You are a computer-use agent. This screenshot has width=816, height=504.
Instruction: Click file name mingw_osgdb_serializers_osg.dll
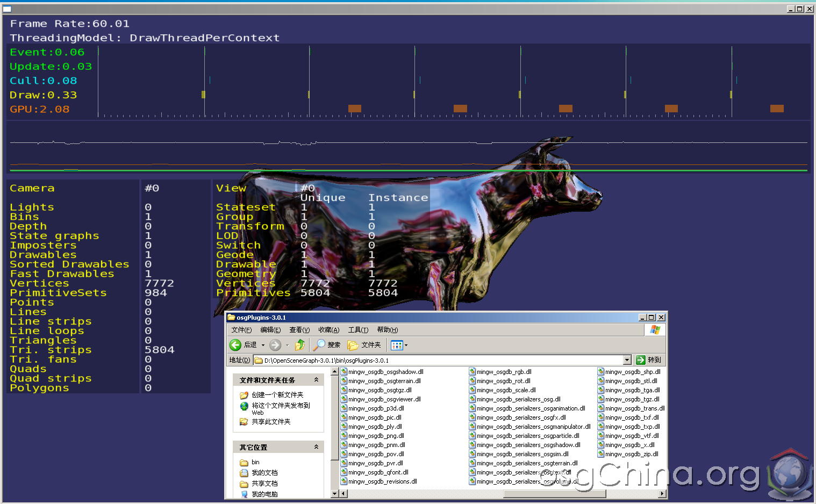click(519, 399)
